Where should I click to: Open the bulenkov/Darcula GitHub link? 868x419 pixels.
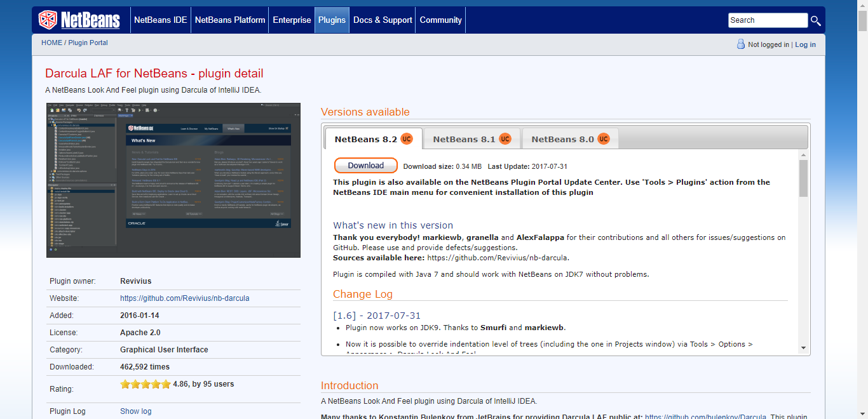click(x=705, y=416)
